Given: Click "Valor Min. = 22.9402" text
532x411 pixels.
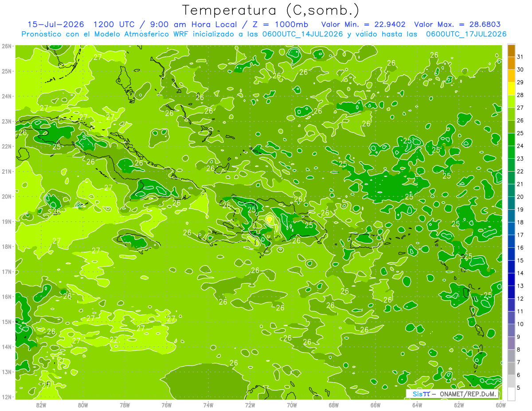Looking at the screenshot, I should (x=364, y=24).
